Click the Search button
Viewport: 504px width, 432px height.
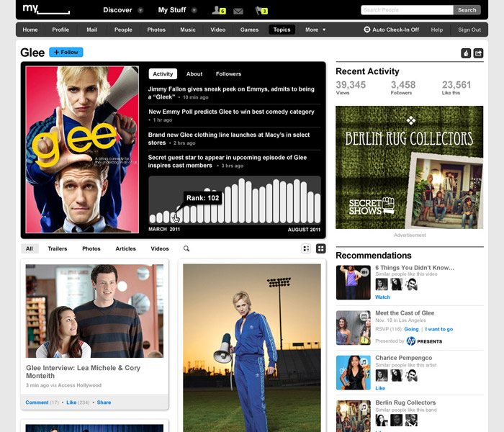(x=467, y=10)
